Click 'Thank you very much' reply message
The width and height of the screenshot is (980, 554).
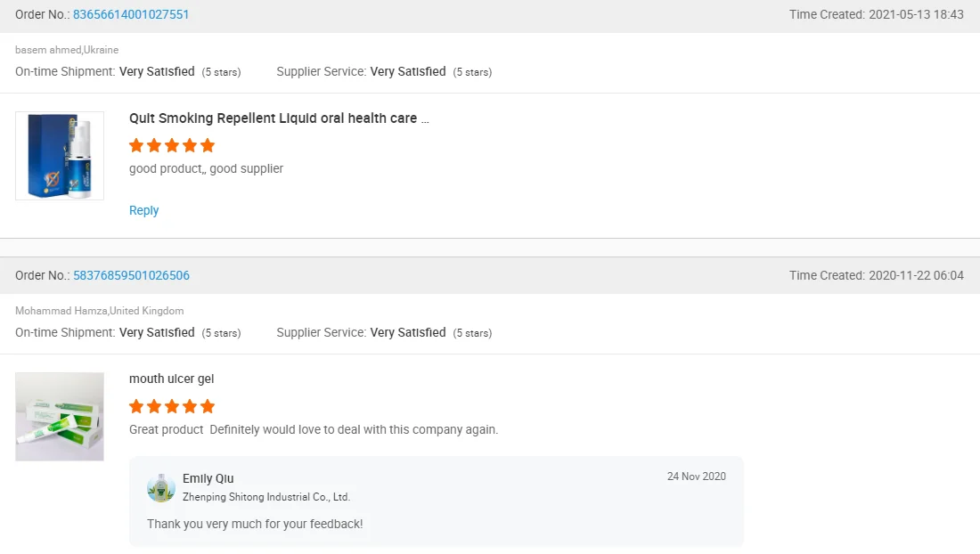(255, 524)
